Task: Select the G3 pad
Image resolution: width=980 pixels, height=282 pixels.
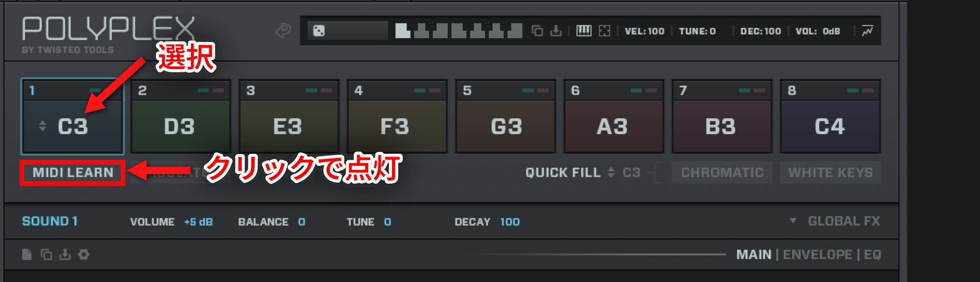Action: [505, 116]
